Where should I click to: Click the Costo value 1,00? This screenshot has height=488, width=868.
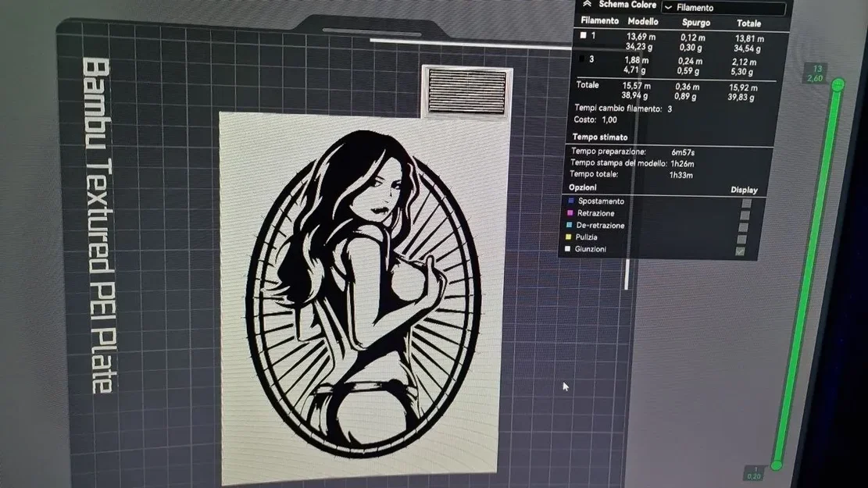609,119
